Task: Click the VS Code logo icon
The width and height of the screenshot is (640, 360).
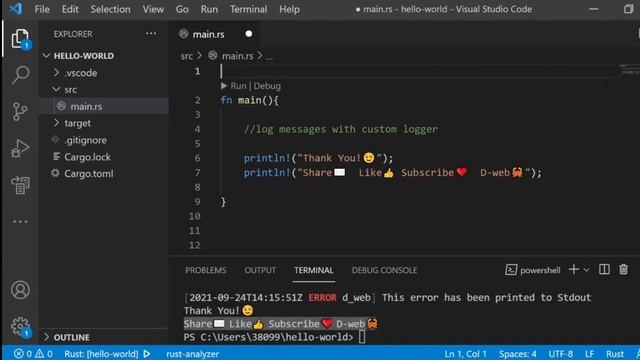Action: (x=16, y=9)
